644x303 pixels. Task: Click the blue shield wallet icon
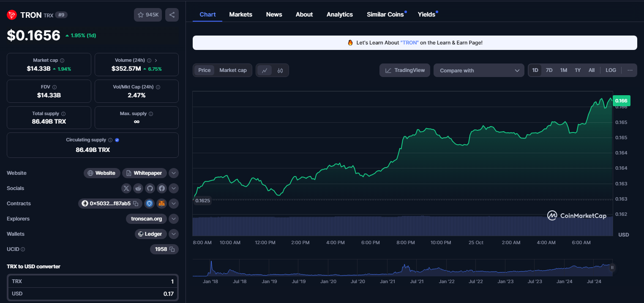point(149,204)
